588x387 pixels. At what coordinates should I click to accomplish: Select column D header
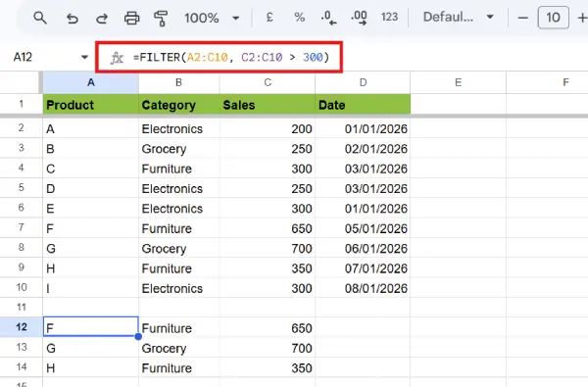[x=363, y=82]
